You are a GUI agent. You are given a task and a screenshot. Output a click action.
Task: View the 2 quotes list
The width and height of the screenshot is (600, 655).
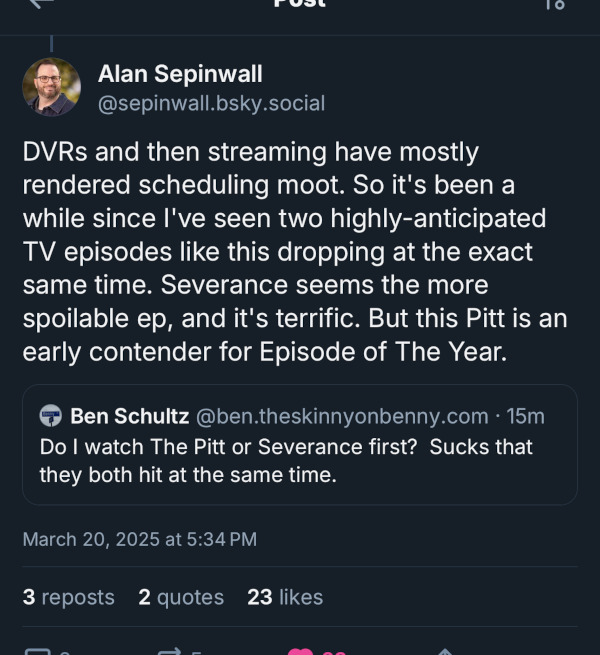[x=181, y=597]
